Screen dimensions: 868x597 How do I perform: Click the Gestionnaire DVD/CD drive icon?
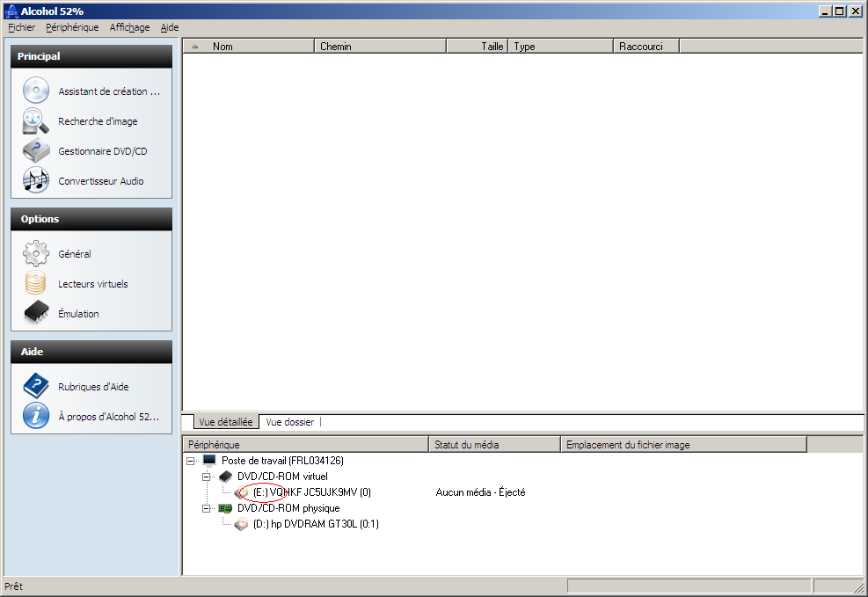tap(36, 150)
